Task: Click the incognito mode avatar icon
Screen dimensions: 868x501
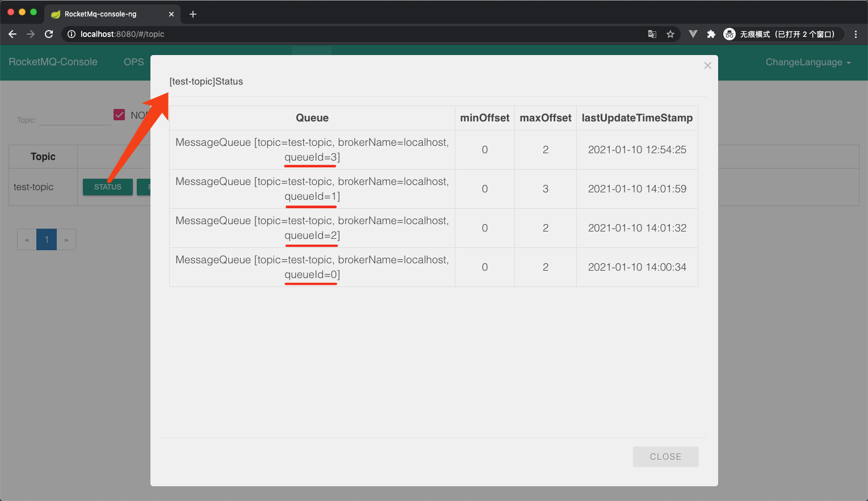Action: point(729,34)
